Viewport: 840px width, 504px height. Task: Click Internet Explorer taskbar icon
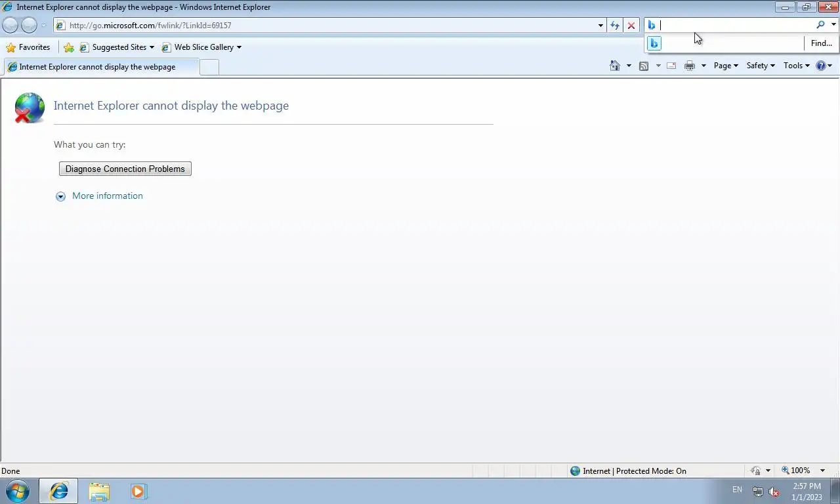pyautogui.click(x=58, y=491)
